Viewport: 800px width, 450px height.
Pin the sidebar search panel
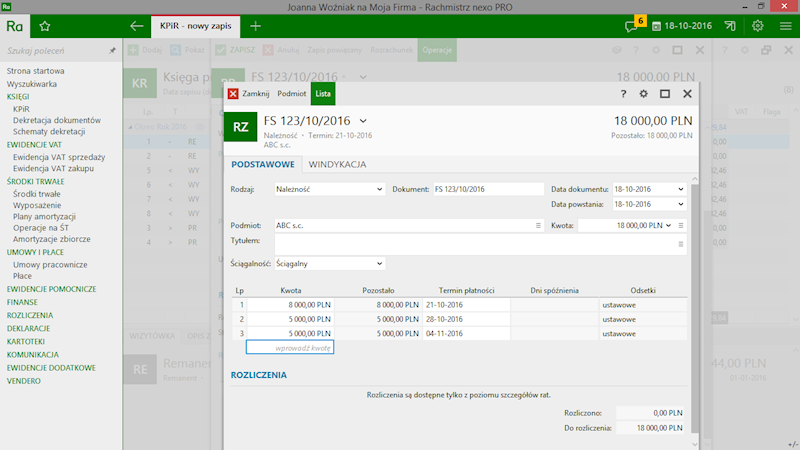pyautogui.click(x=112, y=51)
